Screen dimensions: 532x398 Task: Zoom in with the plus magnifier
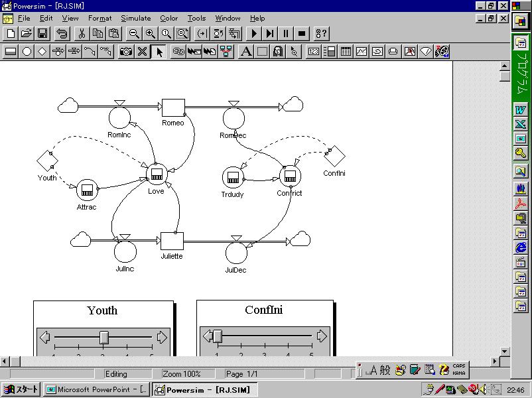[150, 34]
